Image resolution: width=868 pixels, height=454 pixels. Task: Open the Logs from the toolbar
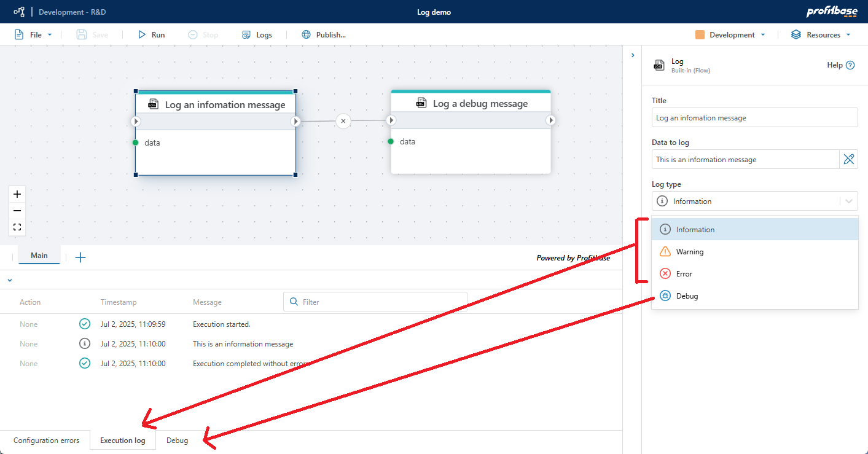[x=257, y=35]
